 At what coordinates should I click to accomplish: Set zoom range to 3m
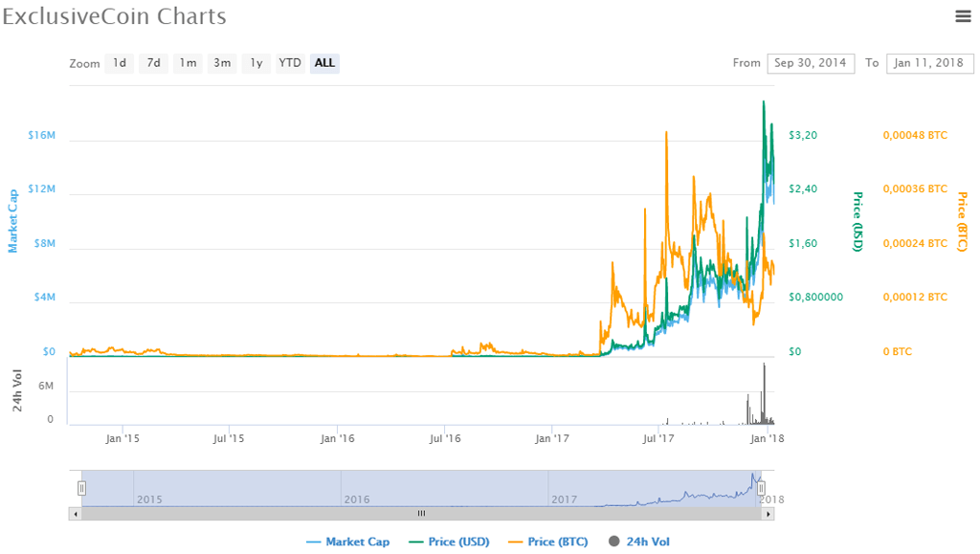pos(222,63)
